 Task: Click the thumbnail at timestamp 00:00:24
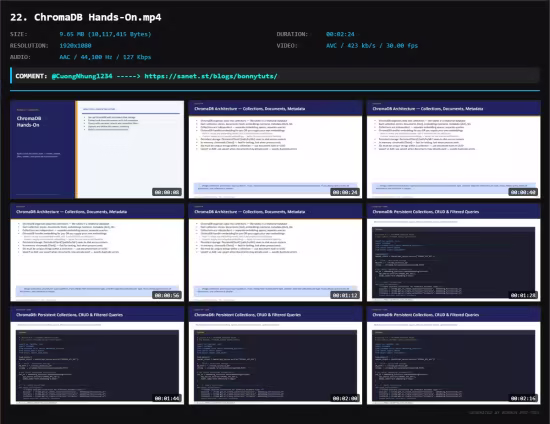click(275, 149)
